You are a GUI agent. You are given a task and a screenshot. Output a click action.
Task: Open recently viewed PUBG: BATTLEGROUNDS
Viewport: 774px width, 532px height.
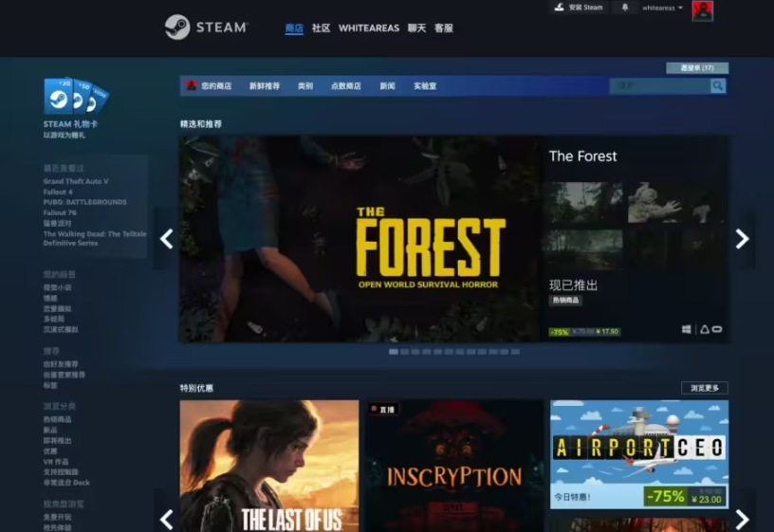(x=84, y=202)
